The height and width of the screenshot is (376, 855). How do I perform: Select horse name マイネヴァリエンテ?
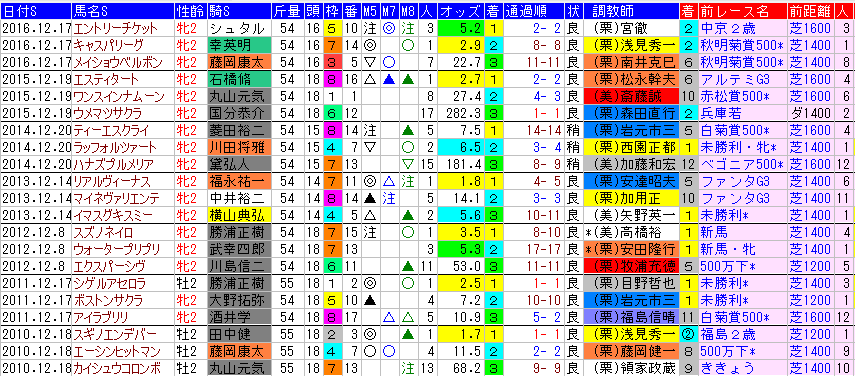click(115, 198)
